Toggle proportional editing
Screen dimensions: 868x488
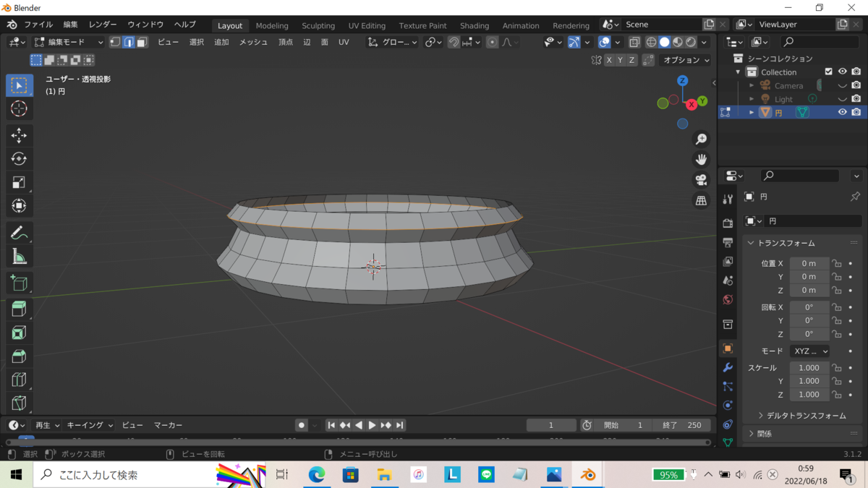(x=492, y=42)
